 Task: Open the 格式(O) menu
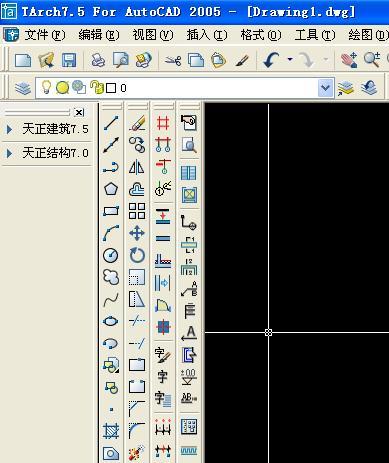coord(261,35)
